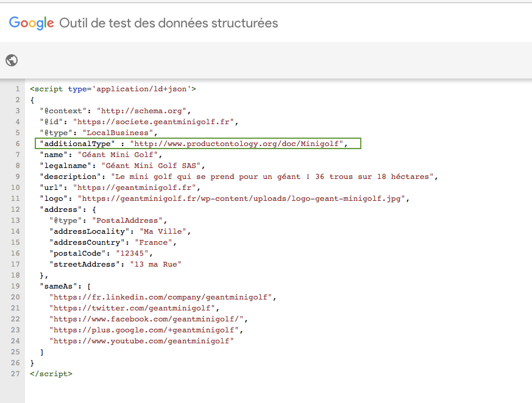The width and height of the screenshot is (532, 403).
Task: Click the Facebook page link
Action: pyautogui.click(x=146, y=318)
